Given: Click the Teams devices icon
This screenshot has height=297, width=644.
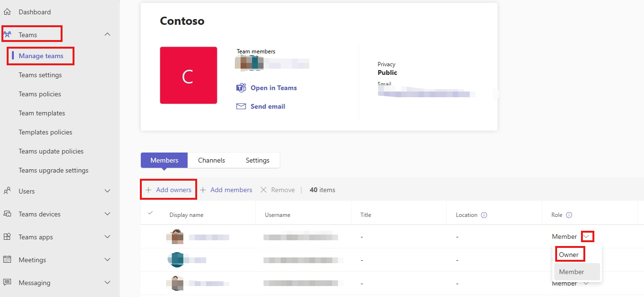Looking at the screenshot, I should tap(7, 214).
